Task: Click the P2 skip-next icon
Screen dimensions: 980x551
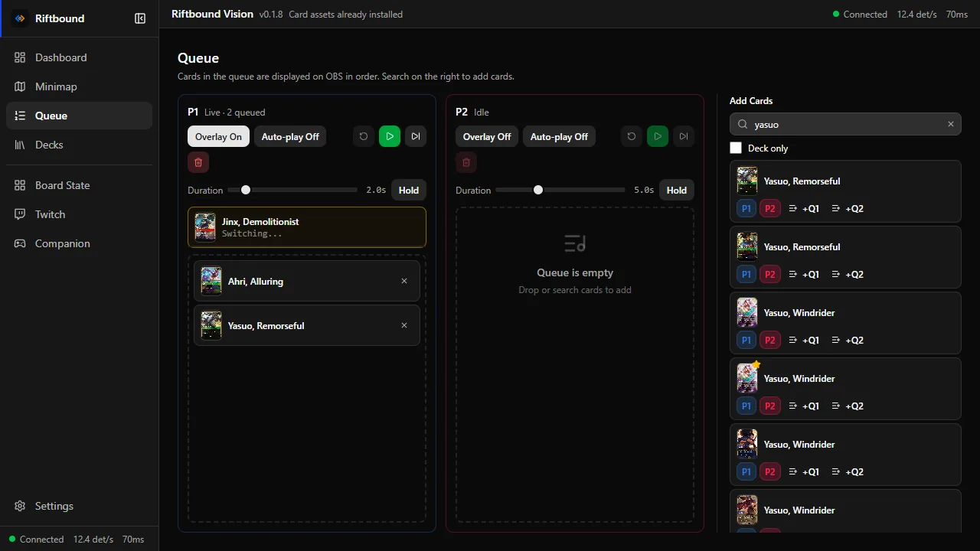Action: click(x=684, y=136)
